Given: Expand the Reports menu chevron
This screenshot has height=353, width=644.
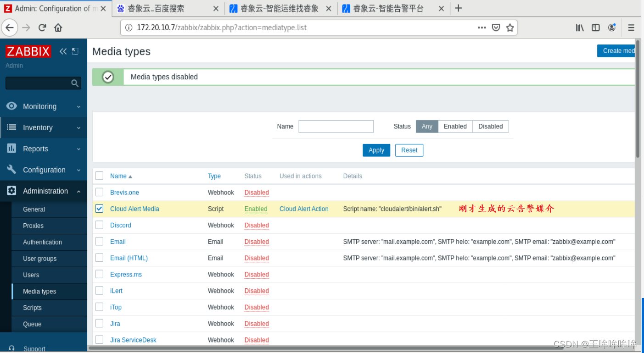Looking at the screenshot, I should tap(78, 149).
